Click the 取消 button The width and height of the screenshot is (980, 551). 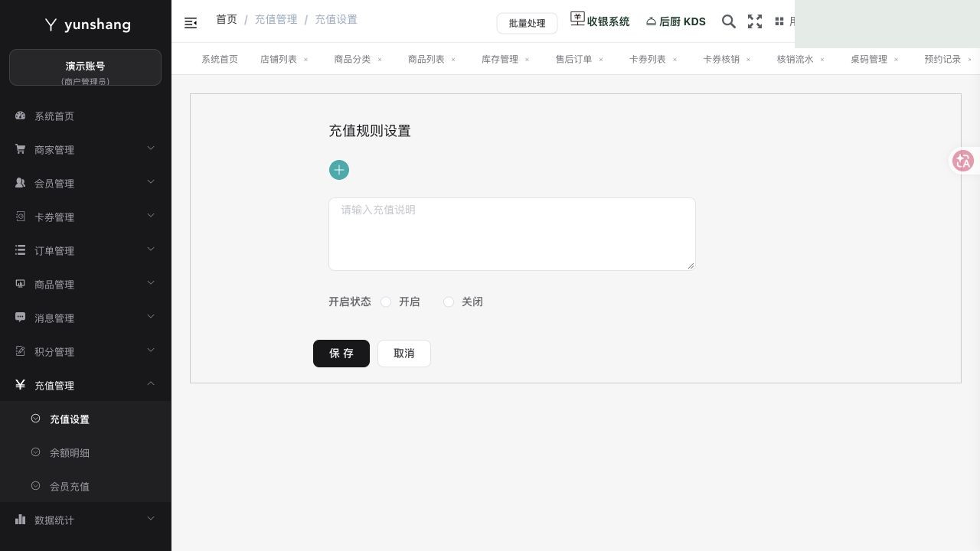[404, 354]
